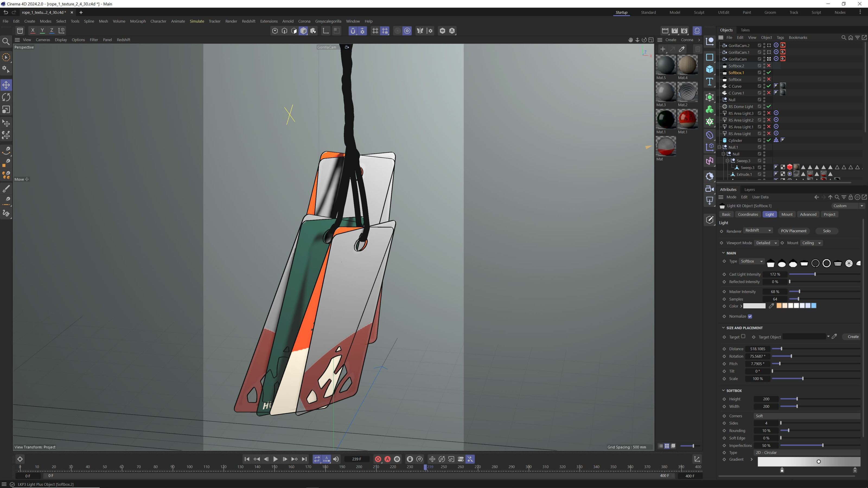Add a Cube primitive from palette

click(x=710, y=69)
